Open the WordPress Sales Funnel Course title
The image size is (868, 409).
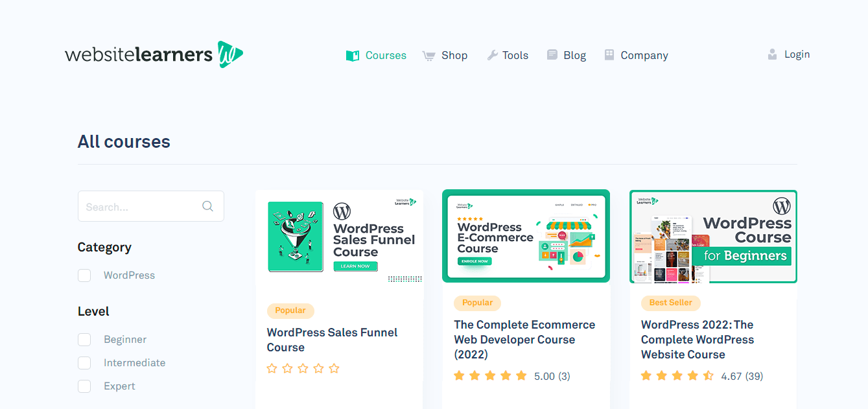(332, 340)
